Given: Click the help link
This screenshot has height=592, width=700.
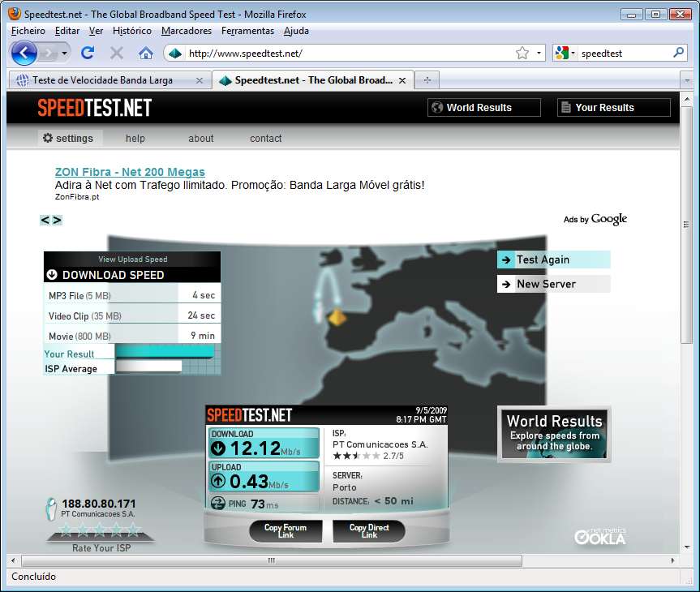Looking at the screenshot, I should click(x=135, y=139).
